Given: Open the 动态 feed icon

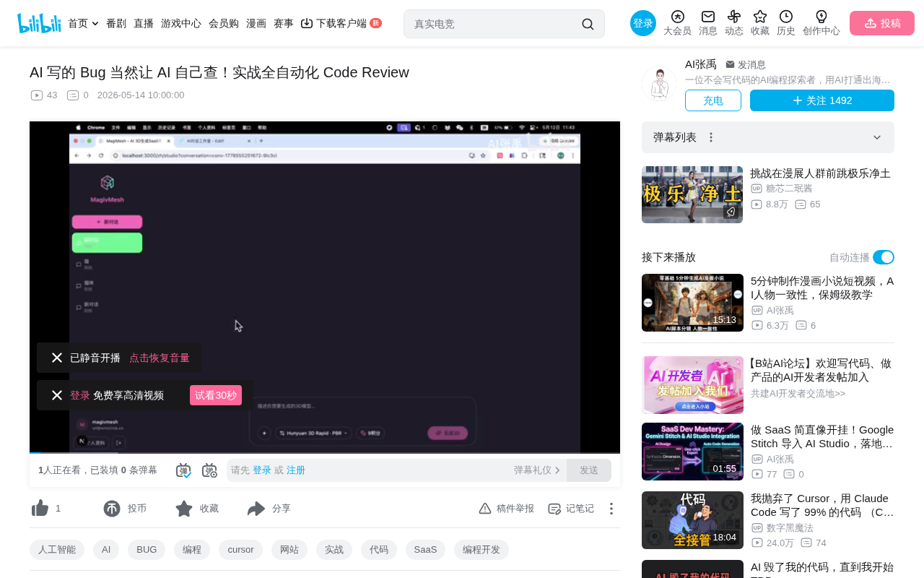Looking at the screenshot, I should click(x=734, y=23).
